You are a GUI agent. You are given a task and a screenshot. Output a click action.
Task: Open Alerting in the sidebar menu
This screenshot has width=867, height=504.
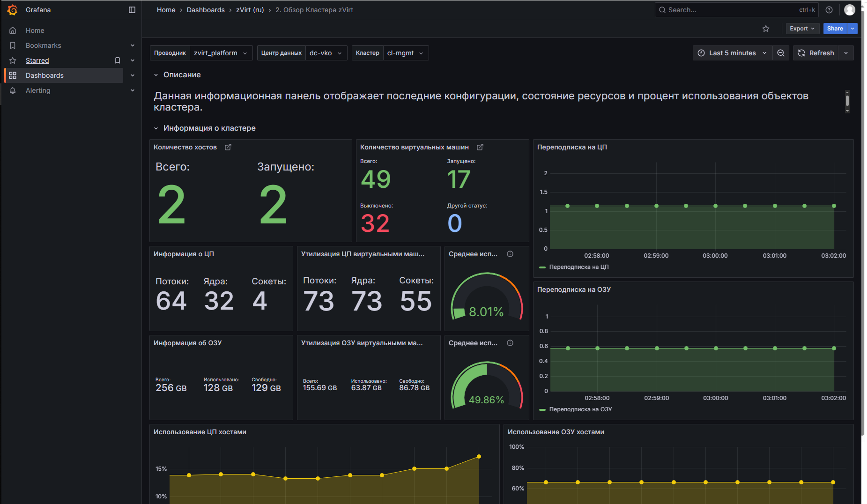(38, 90)
